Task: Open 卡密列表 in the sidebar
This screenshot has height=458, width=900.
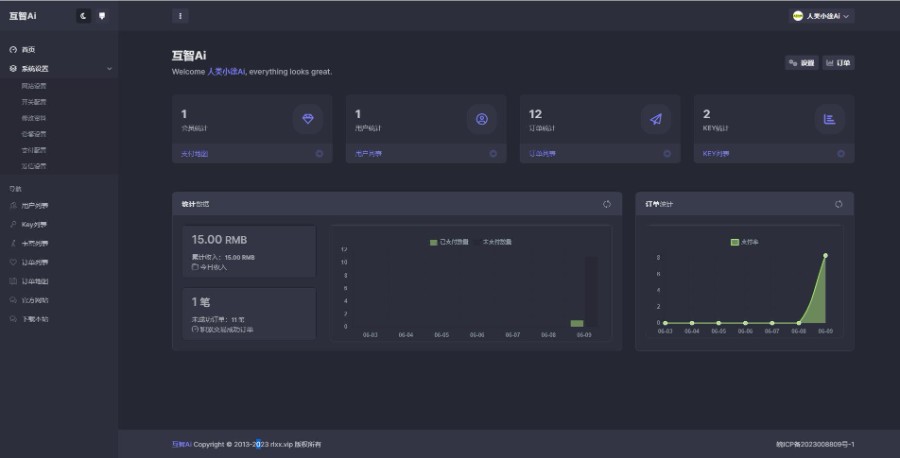Action: click(x=35, y=244)
